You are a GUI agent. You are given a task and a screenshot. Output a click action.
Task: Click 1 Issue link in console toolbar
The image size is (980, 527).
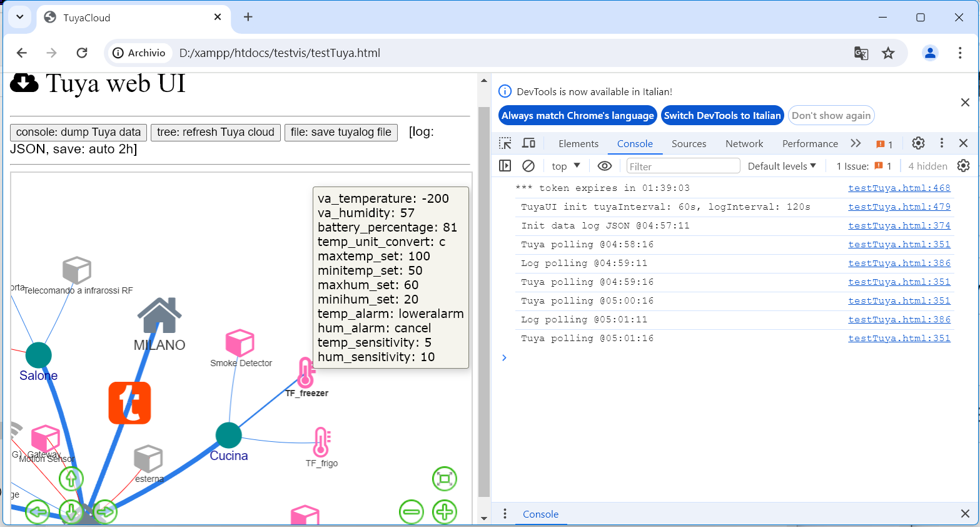click(x=864, y=166)
